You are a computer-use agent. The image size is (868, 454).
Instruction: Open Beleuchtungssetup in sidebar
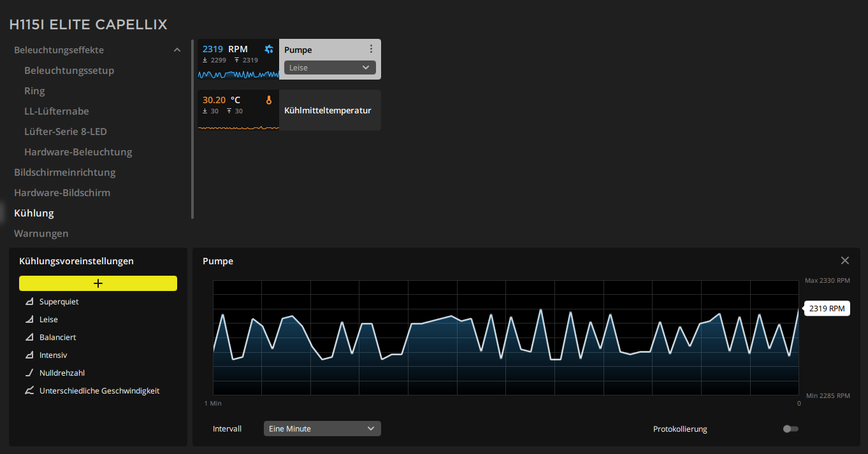click(x=69, y=71)
